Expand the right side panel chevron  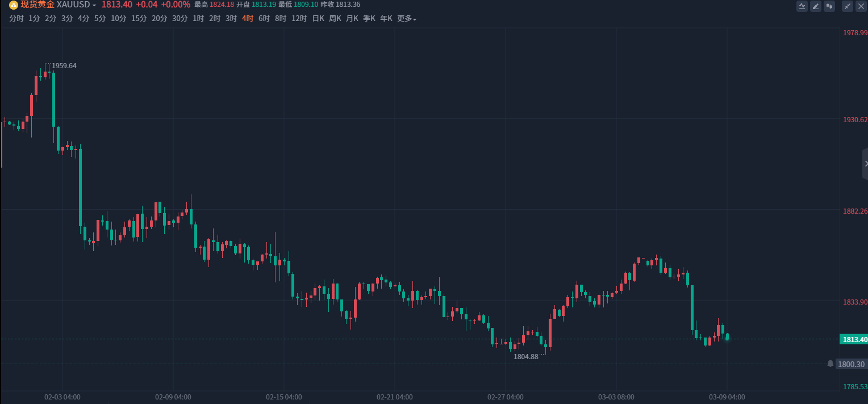click(x=865, y=164)
